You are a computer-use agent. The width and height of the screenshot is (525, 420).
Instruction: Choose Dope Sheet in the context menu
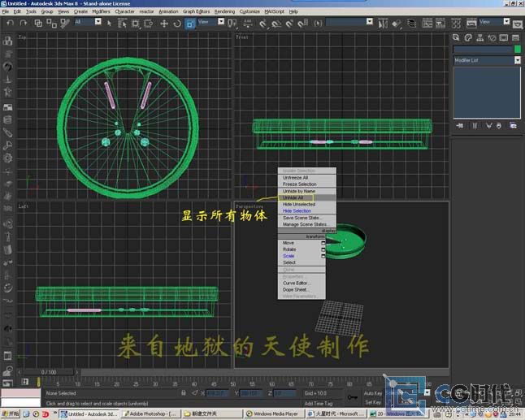point(302,290)
